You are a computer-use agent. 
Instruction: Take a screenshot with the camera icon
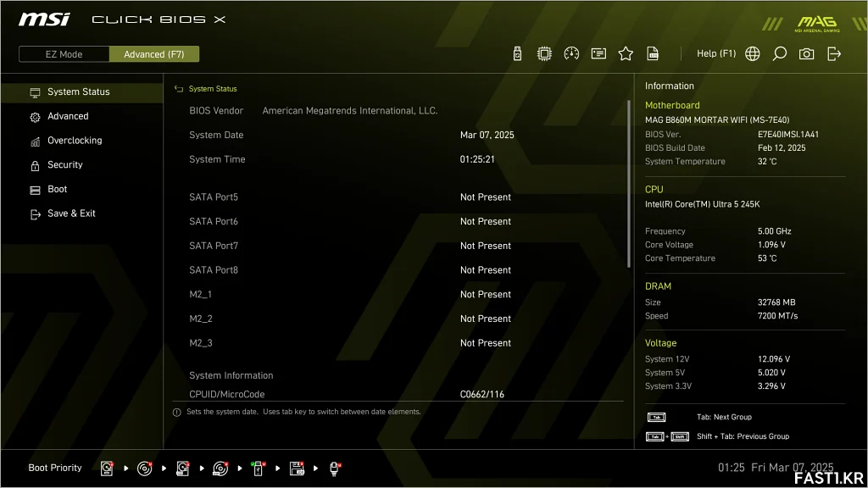[x=807, y=53]
